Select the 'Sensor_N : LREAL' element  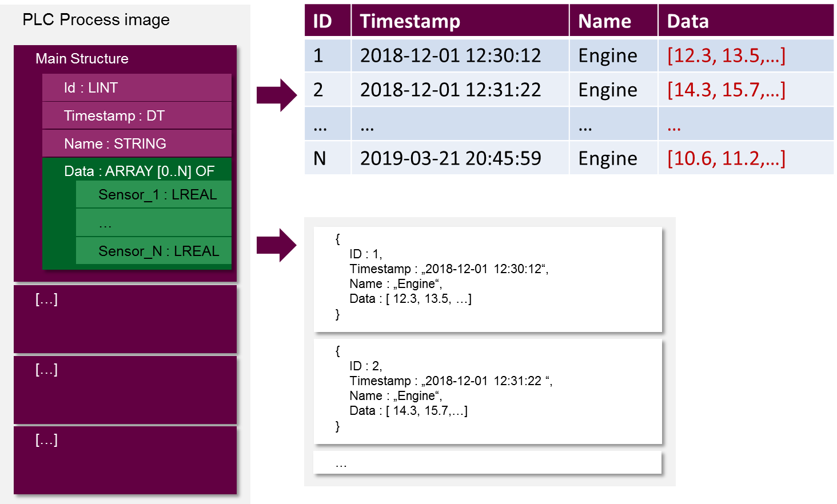click(x=154, y=251)
